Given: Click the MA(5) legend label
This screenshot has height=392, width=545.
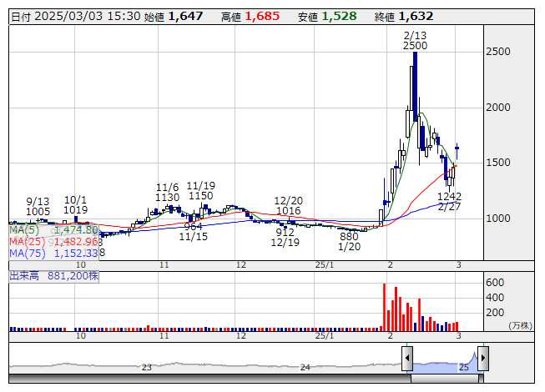Looking at the screenshot, I should 23,229.
